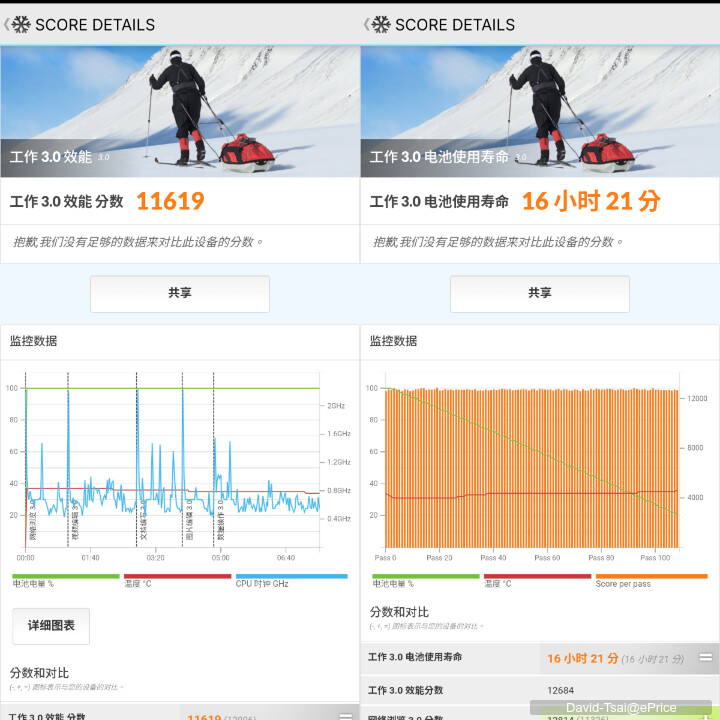Select the 工作 3.0 电池使用寿命 hero image
The height and width of the screenshot is (720, 720).
540,112
